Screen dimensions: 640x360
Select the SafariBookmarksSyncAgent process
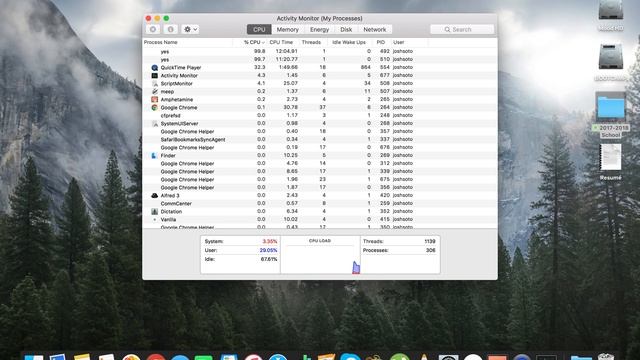click(320, 139)
